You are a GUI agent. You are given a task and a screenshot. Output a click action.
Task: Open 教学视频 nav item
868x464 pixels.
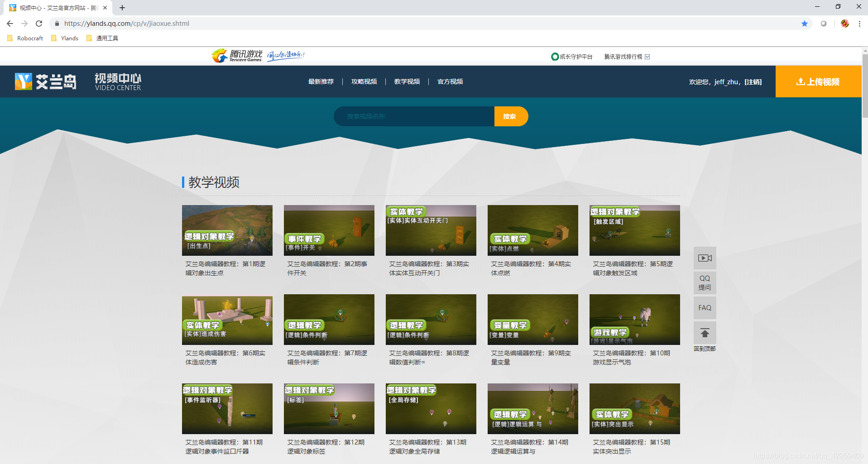pyautogui.click(x=407, y=81)
